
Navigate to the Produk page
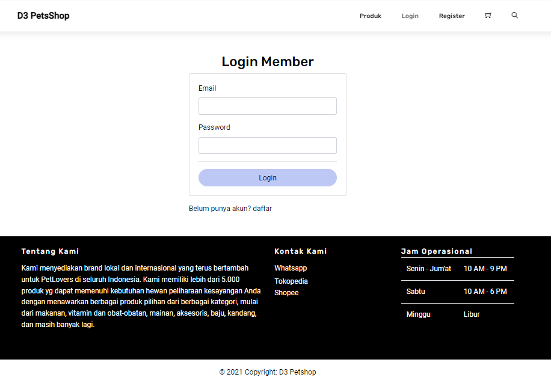(370, 16)
